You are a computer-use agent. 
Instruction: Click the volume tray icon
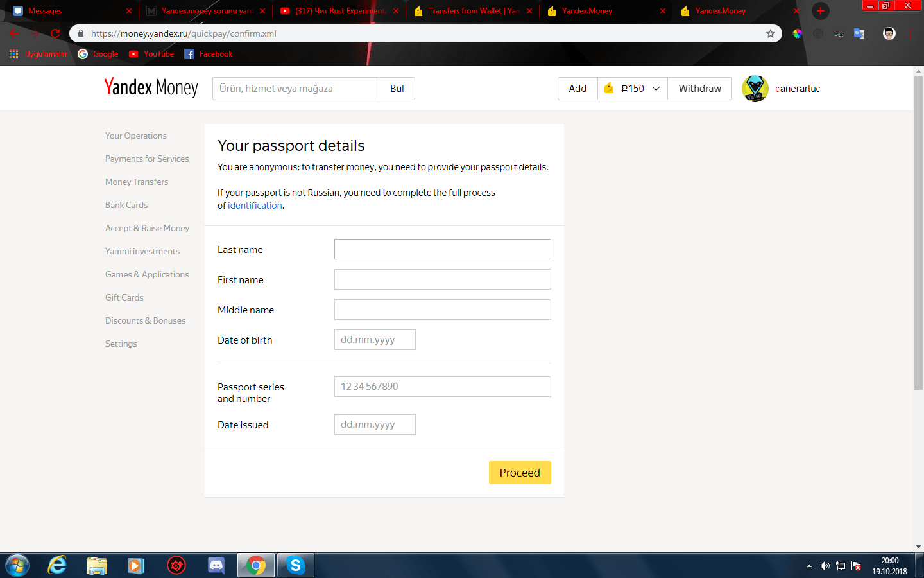(x=825, y=566)
